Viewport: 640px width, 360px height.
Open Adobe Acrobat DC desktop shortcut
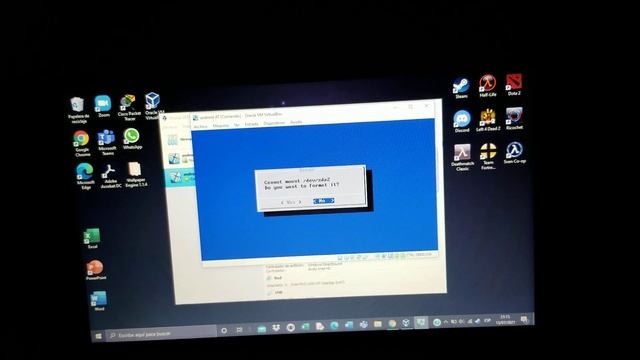(x=110, y=176)
